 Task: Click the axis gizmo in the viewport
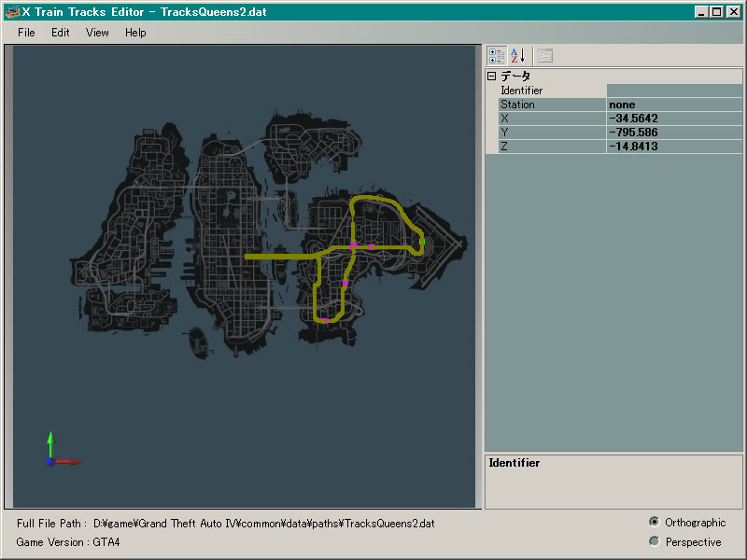tap(63, 450)
